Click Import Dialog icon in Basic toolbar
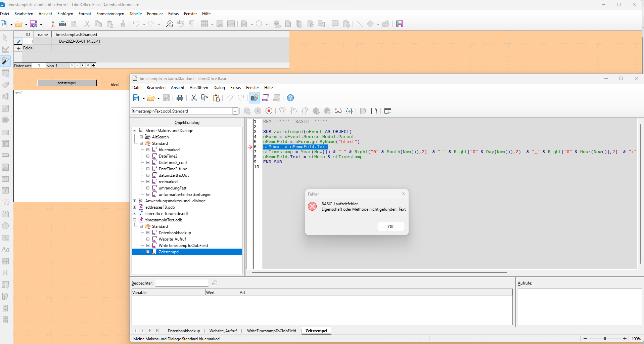Image resolution: width=644 pixels, height=344 pixels. (x=388, y=111)
